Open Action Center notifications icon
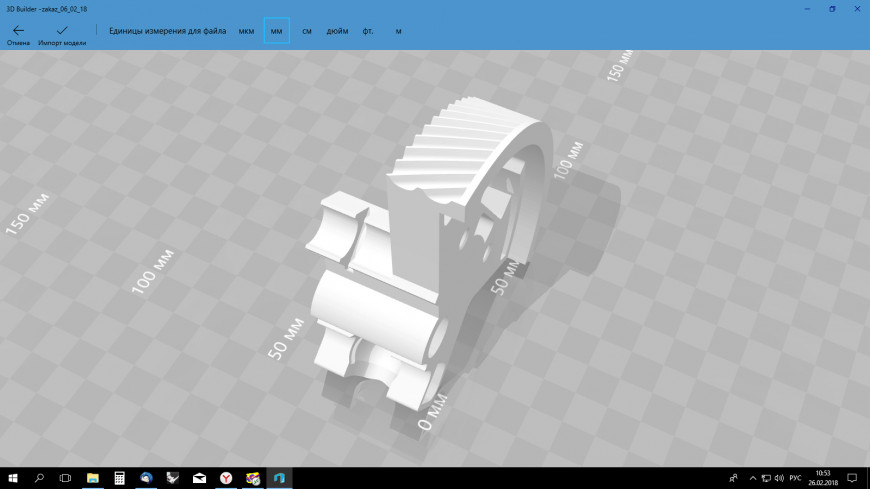The height and width of the screenshot is (489, 870). (x=852, y=478)
